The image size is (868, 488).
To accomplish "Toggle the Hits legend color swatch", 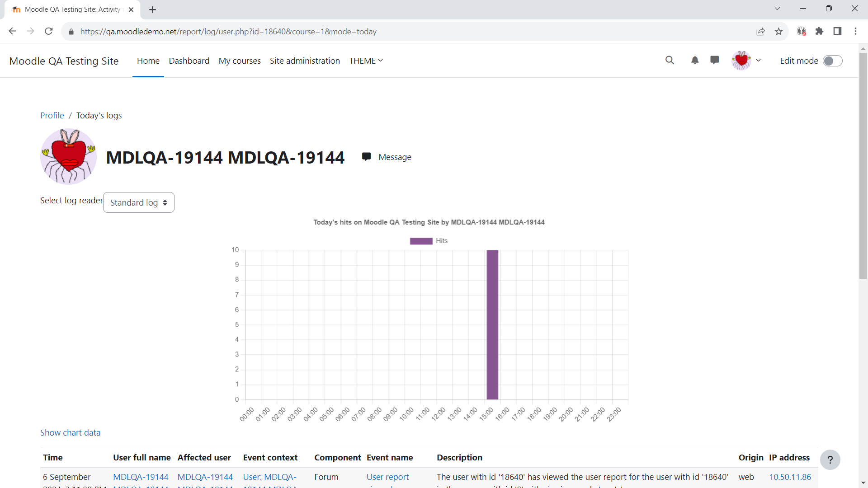I will pyautogui.click(x=421, y=241).
